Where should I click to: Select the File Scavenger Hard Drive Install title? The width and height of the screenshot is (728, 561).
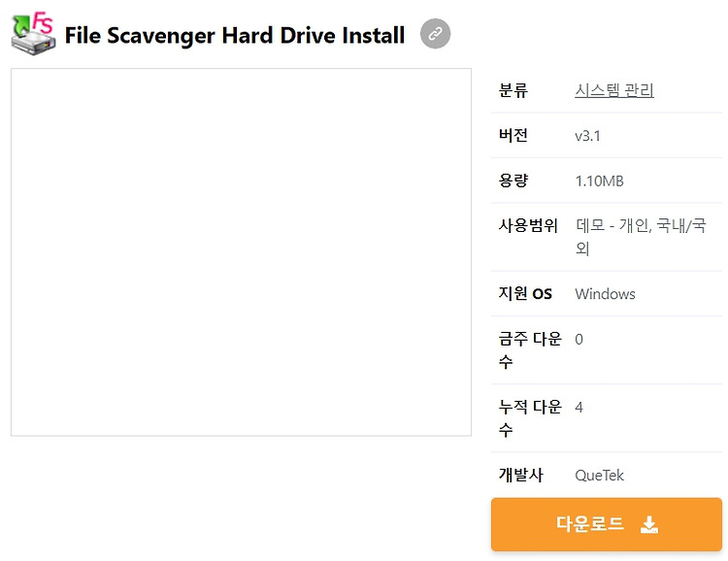click(x=235, y=35)
